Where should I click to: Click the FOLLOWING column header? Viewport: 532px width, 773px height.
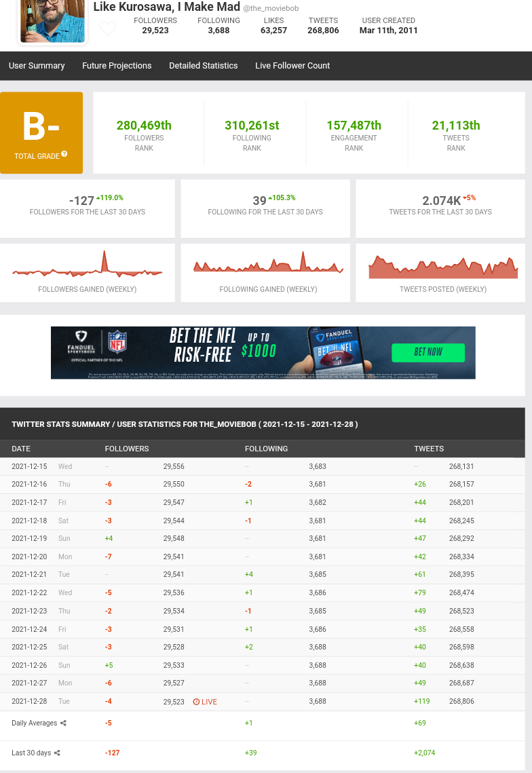[266, 449]
